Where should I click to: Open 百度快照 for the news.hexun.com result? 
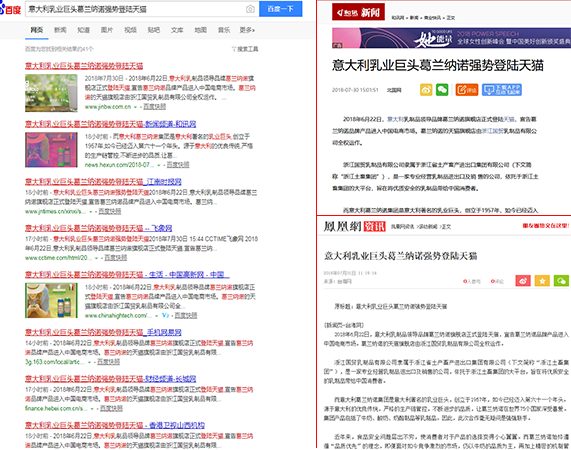pos(178,165)
